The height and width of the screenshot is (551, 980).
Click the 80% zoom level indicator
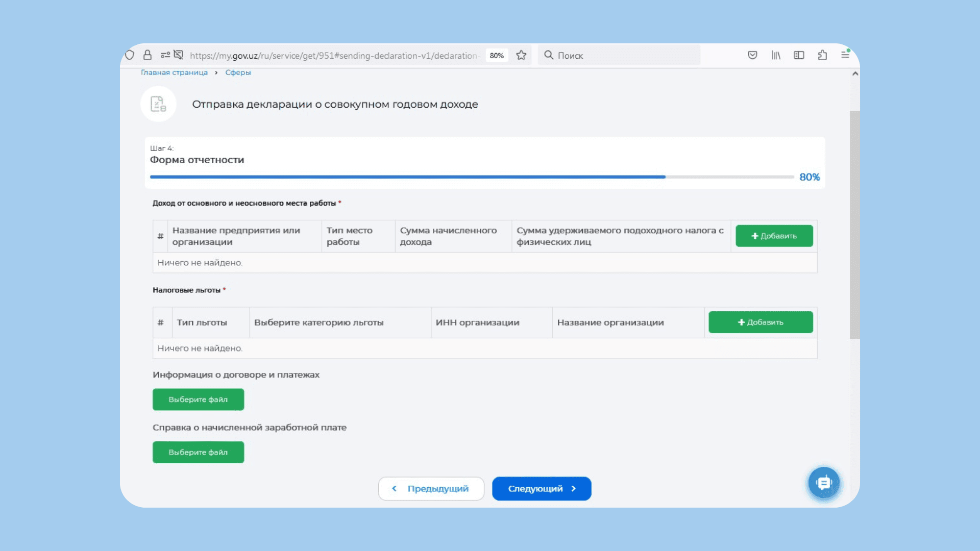click(x=497, y=56)
